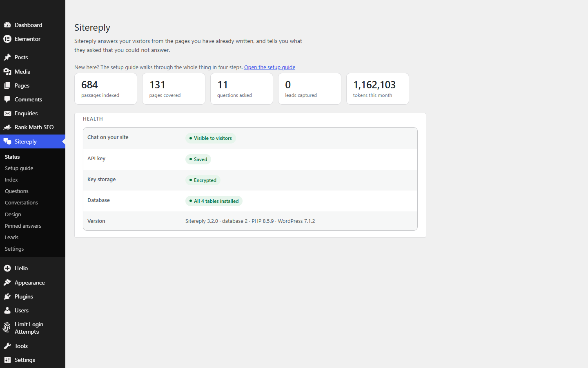Screen dimensions: 588x368
Task: Click the 11 questions asked card
Action: (x=242, y=89)
